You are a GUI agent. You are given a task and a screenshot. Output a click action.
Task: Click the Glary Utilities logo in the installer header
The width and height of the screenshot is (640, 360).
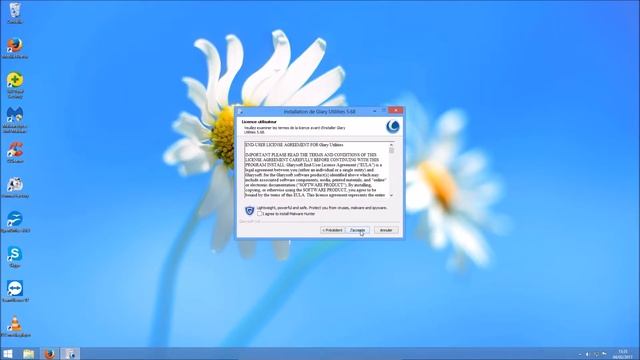[393, 127]
